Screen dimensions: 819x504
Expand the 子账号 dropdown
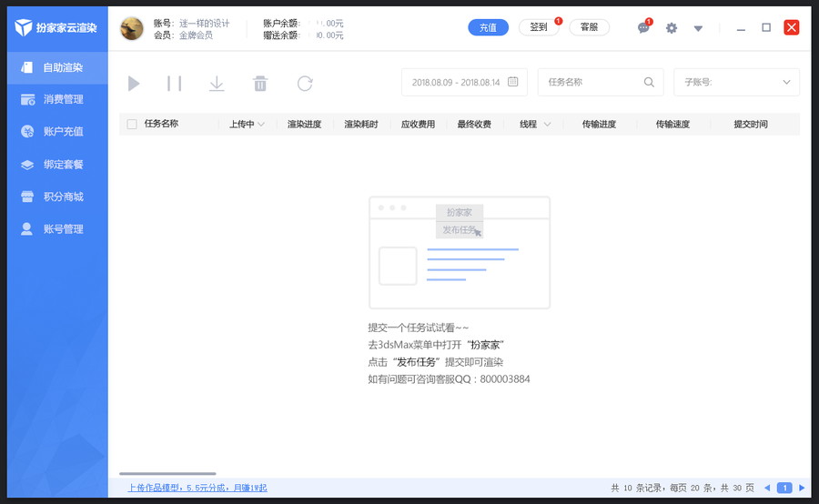click(736, 82)
